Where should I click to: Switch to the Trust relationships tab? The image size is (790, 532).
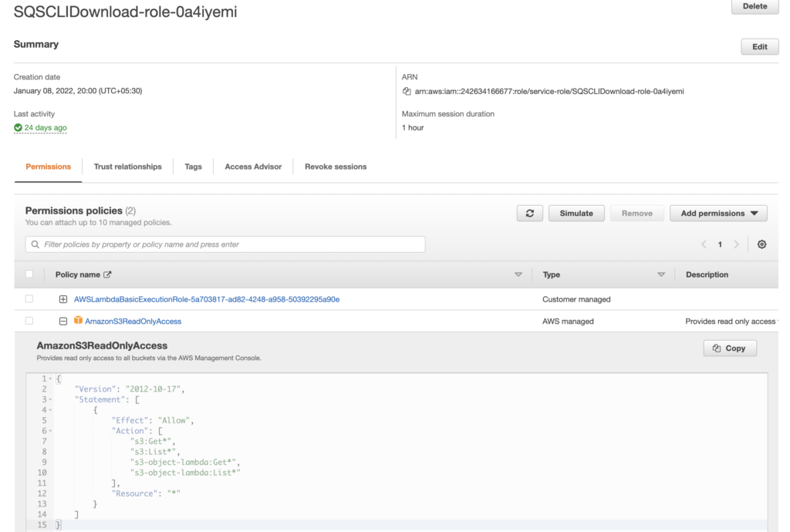(x=128, y=167)
